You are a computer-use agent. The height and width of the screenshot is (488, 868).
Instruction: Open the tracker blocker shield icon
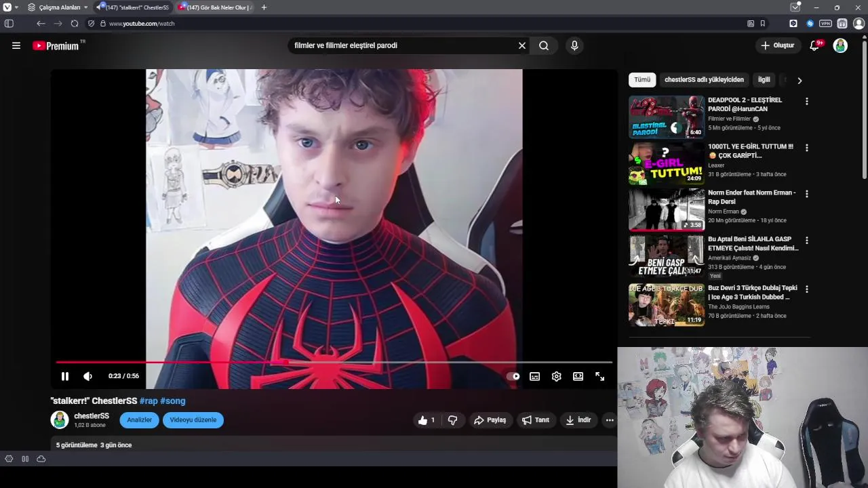(91, 23)
